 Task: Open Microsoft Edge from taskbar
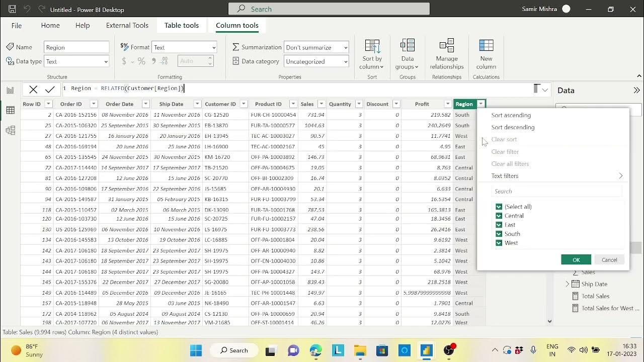click(x=315, y=350)
